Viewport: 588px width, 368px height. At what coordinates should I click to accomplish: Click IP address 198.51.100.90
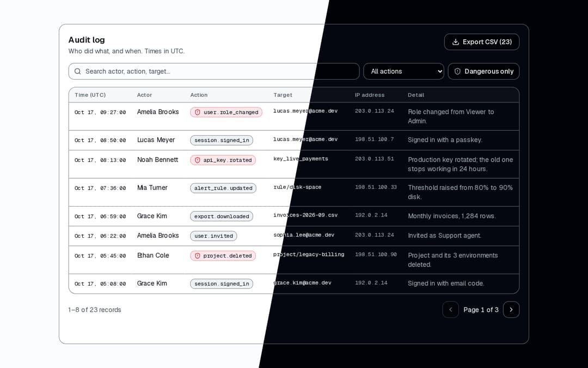[376, 255]
